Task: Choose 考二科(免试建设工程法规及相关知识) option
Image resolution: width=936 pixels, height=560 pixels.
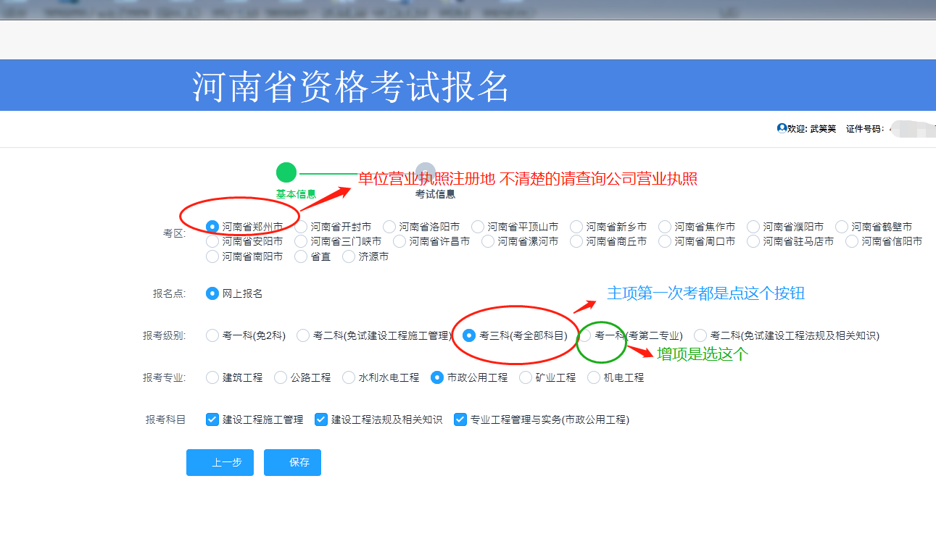Action: [700, 335]
